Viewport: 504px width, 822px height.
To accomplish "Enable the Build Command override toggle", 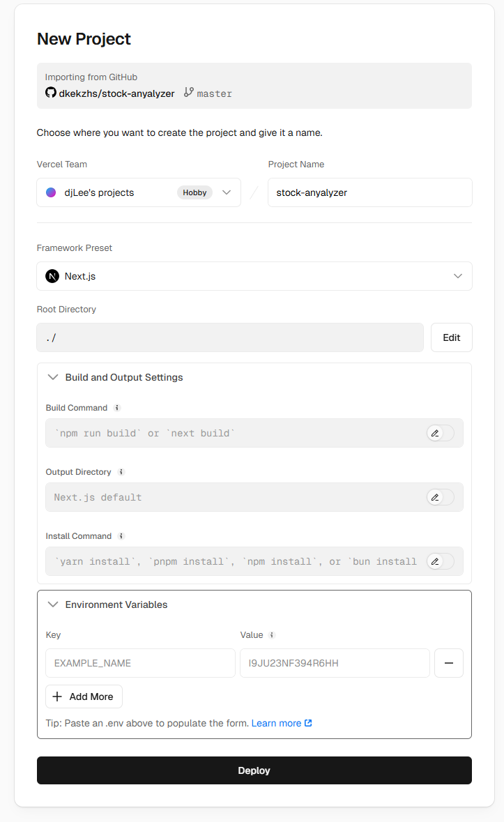I will click(441, 433).
